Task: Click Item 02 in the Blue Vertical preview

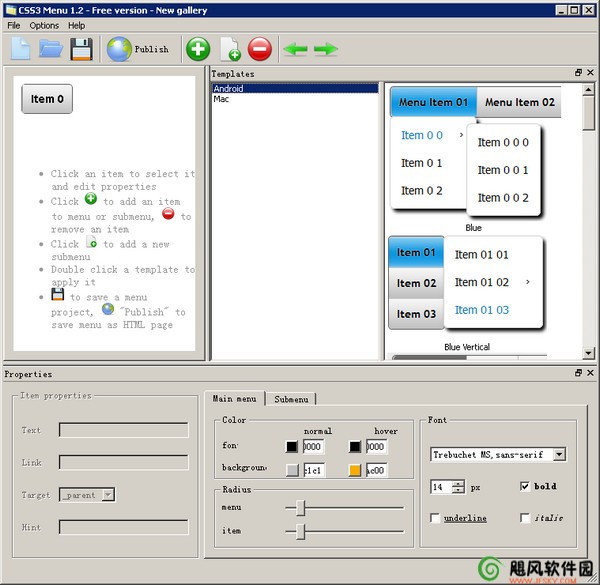Action: click(x=416, y=283)
